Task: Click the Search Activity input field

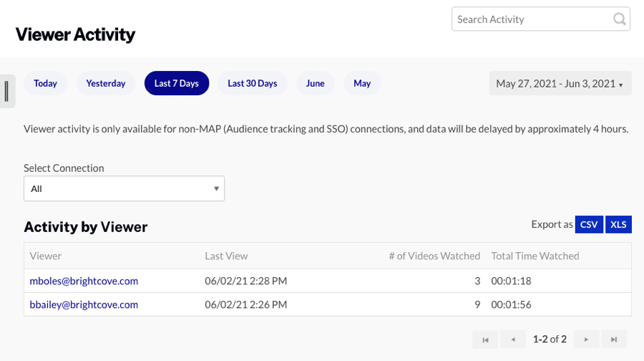Action: click(x=540, y=19)
